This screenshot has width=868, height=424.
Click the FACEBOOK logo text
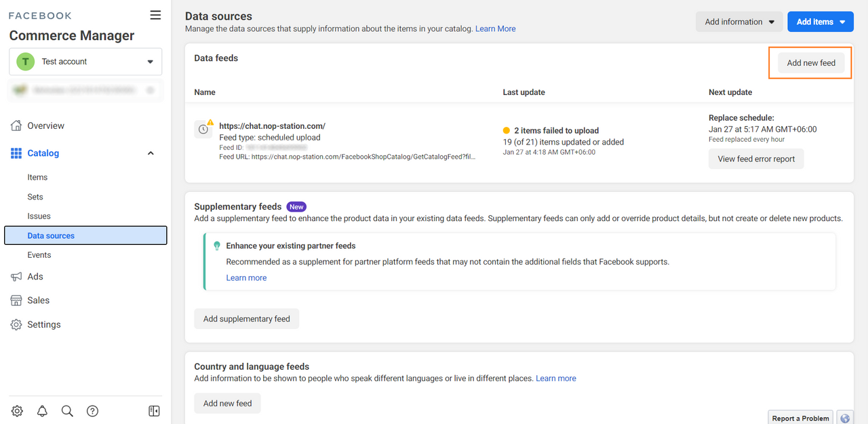[40, 16]
